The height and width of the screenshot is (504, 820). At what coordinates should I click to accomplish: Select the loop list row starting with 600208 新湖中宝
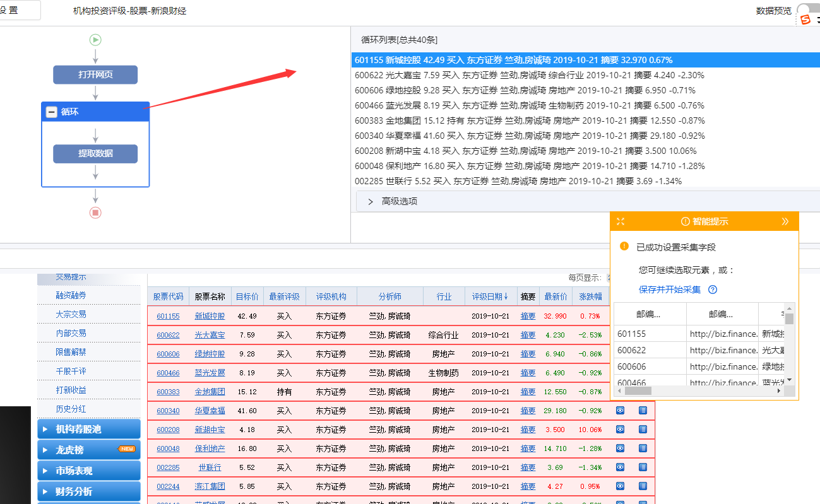pos(585,151)
